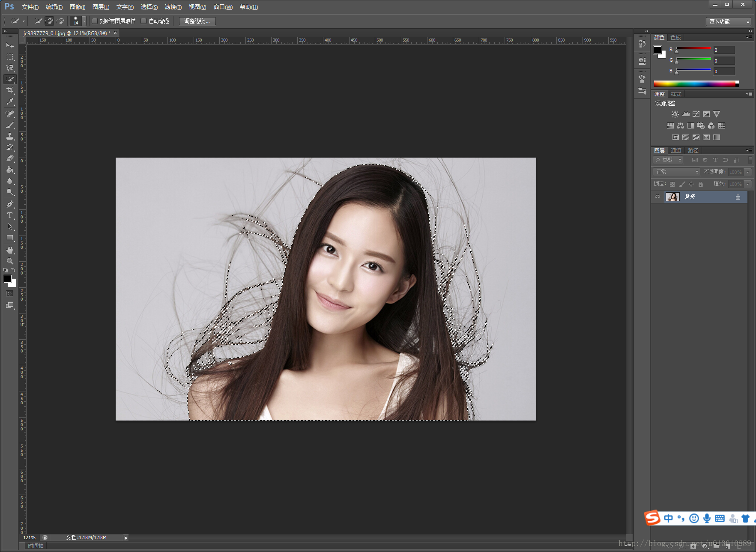Select the Rectangle shape tool
The height and width of the screenshot is (552, 756).
(10, 238)
